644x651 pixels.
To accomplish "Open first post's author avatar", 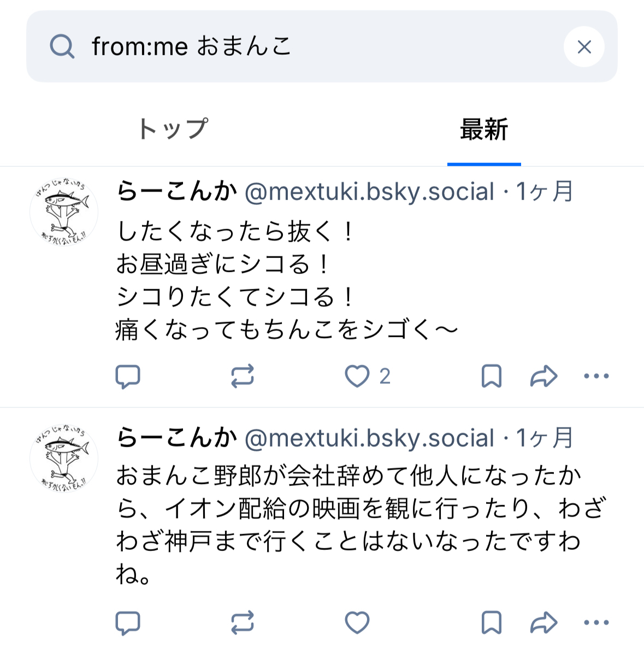I will 64,212.
